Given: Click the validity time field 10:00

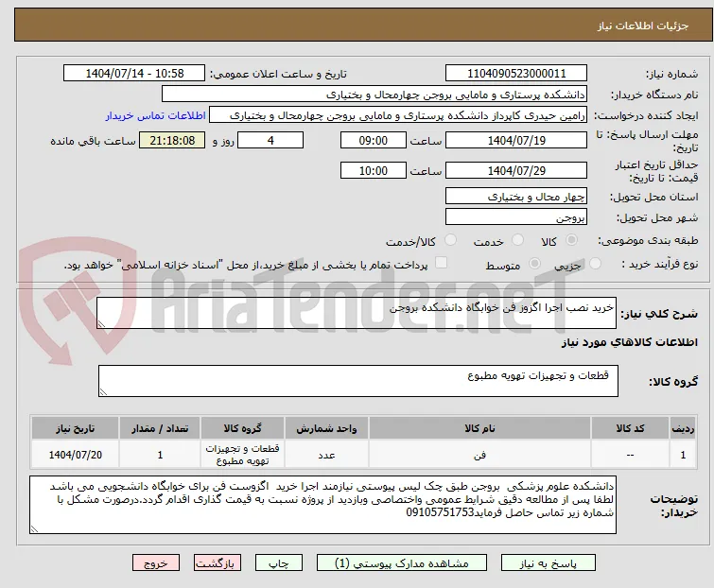Looking at the screenshot, I should click(374, 171).
